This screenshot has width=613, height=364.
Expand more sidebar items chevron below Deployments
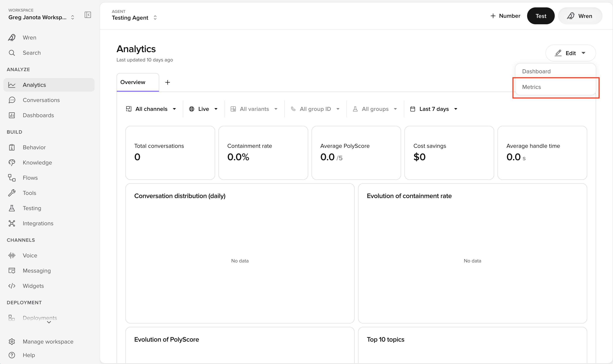tap(49, 322)
